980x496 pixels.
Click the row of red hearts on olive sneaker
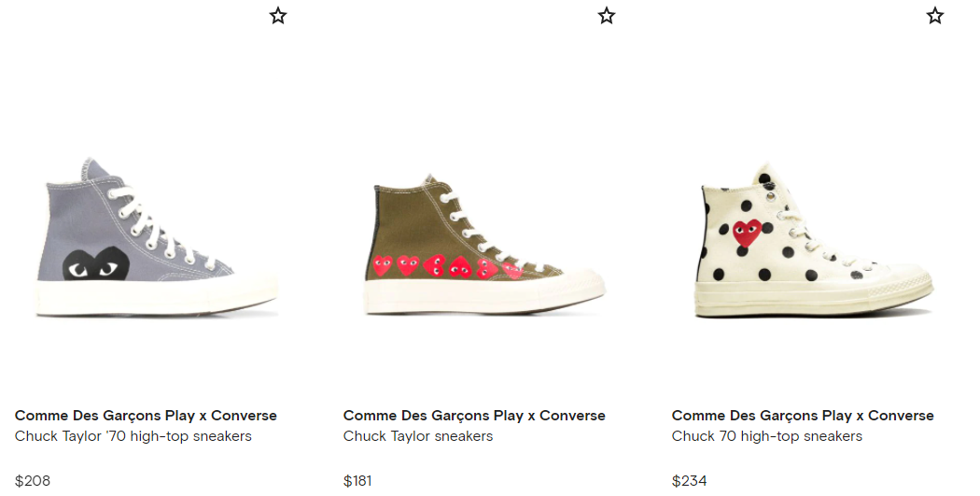[x=448, y=266]
